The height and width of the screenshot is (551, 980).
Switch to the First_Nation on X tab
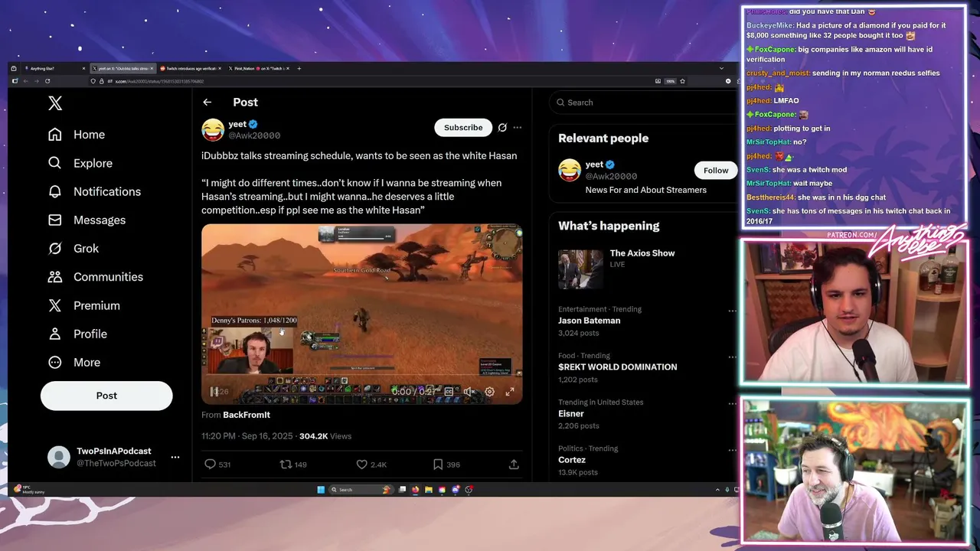click(x=258, y=68)
